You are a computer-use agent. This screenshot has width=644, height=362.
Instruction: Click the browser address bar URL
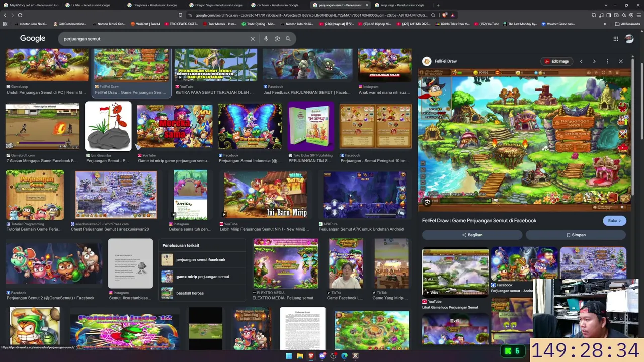311,15
